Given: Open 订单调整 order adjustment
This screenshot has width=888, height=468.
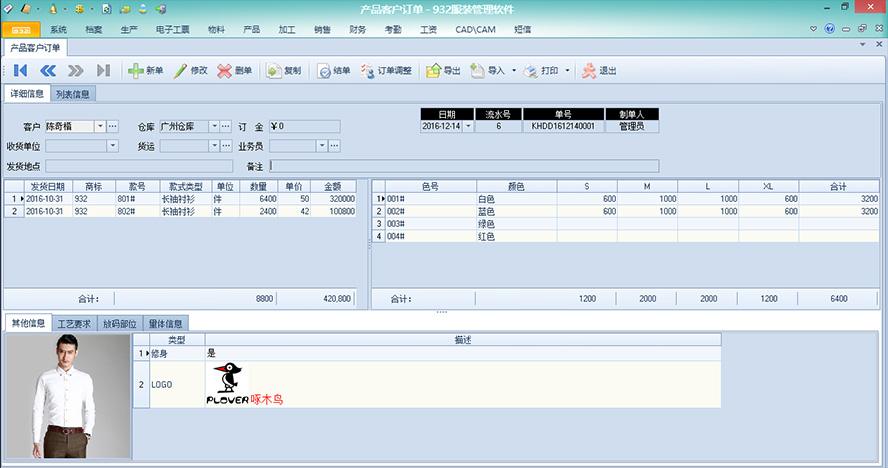Looking at the screenshot, I should coord(368,71).
